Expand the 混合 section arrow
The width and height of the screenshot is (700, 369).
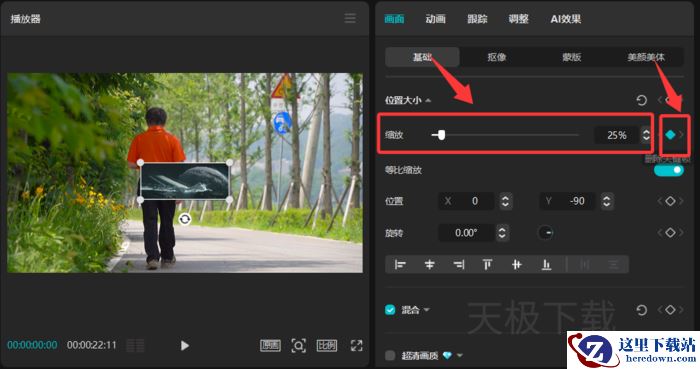[x=426, y=310]
